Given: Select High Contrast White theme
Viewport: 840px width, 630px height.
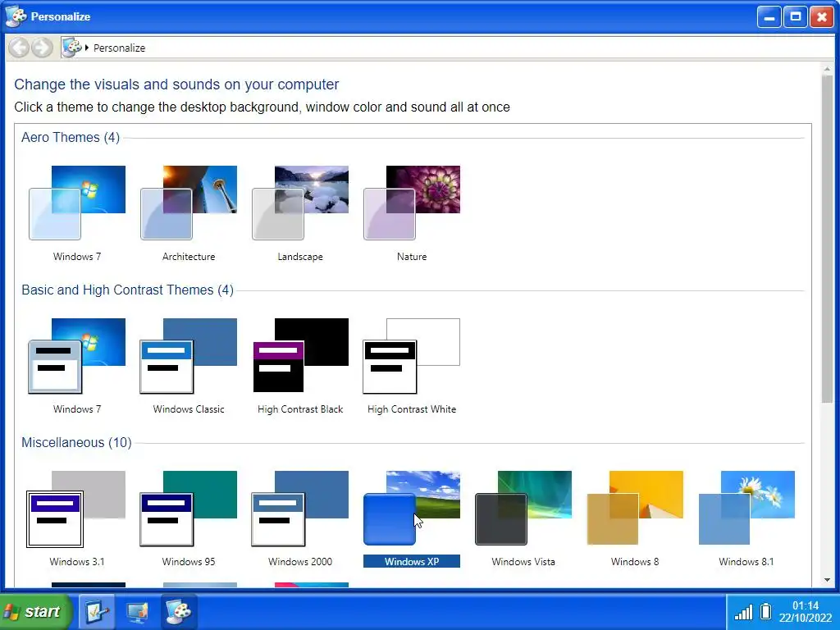Looking at the screenshot, I should click(412, 366).
